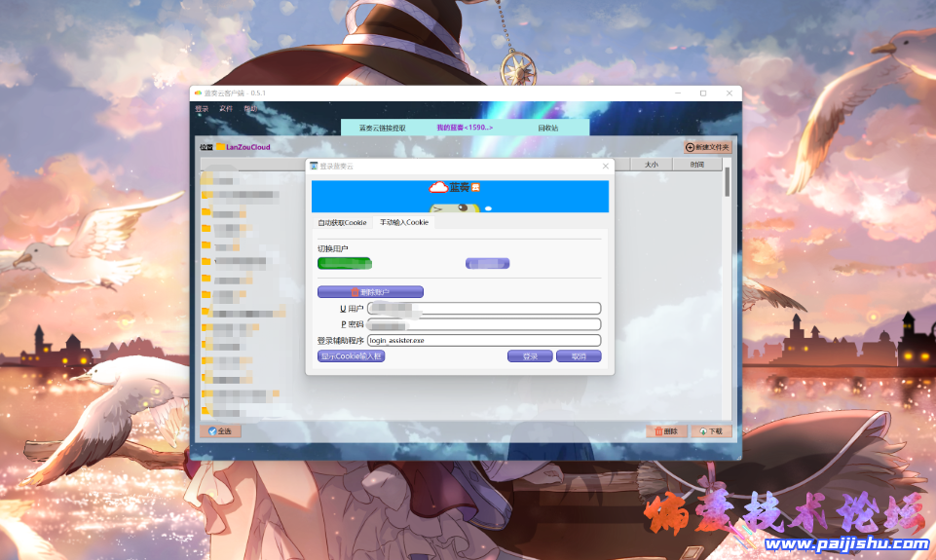This screenshot has width=936, height=560.
Task: Switch to 蓝奏云链接提取 tab
Action: click(x=382, y=128)
